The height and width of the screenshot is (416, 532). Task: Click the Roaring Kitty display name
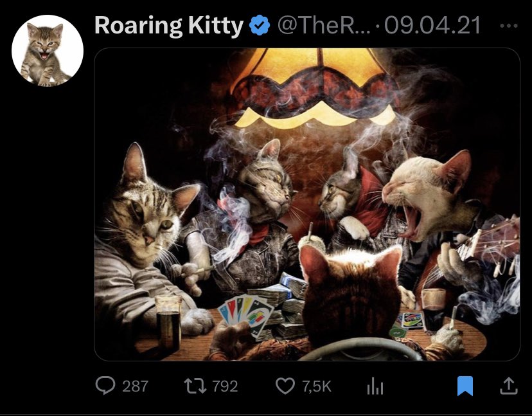click(x=168, y=26)
